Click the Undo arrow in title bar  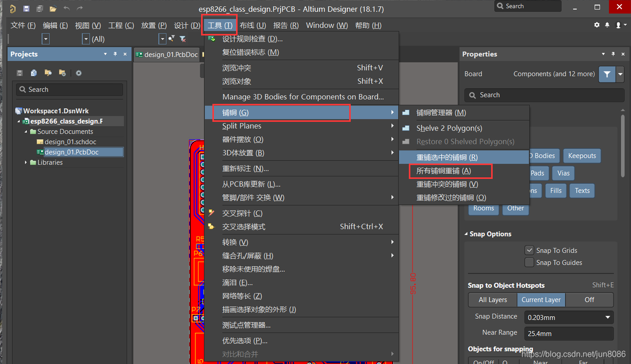66,8
